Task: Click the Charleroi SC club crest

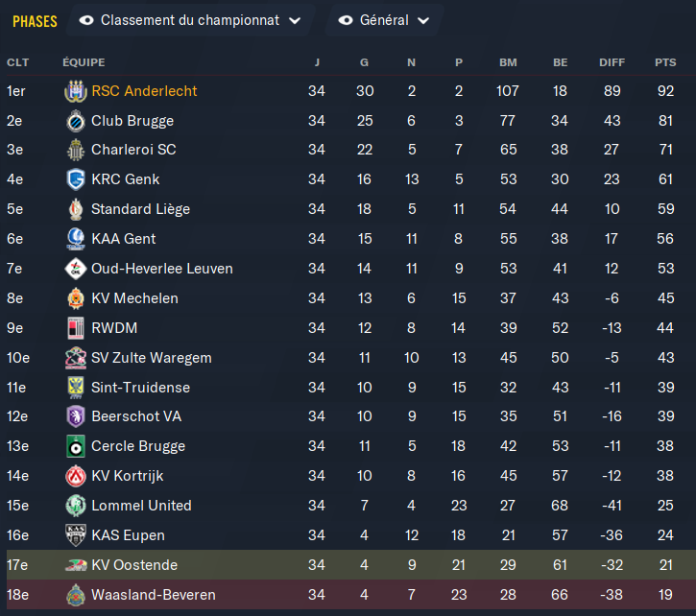Action: click(74, 151)
